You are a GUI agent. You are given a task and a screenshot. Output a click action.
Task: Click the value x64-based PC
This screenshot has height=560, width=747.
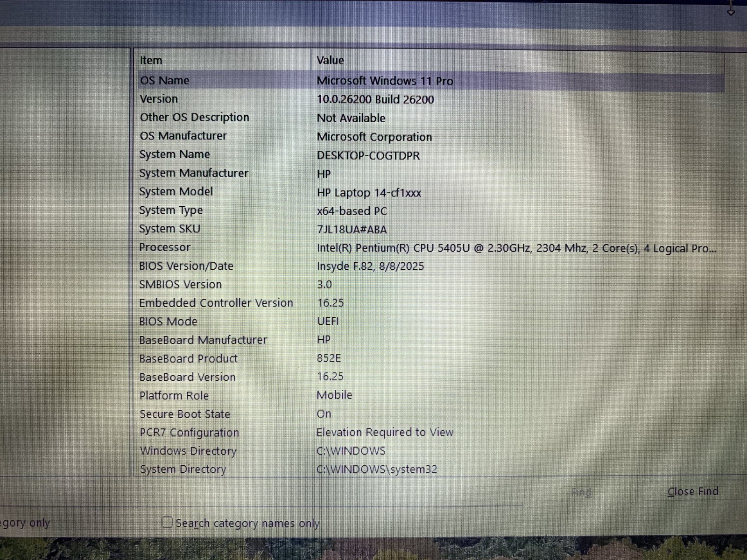point(352,211)
